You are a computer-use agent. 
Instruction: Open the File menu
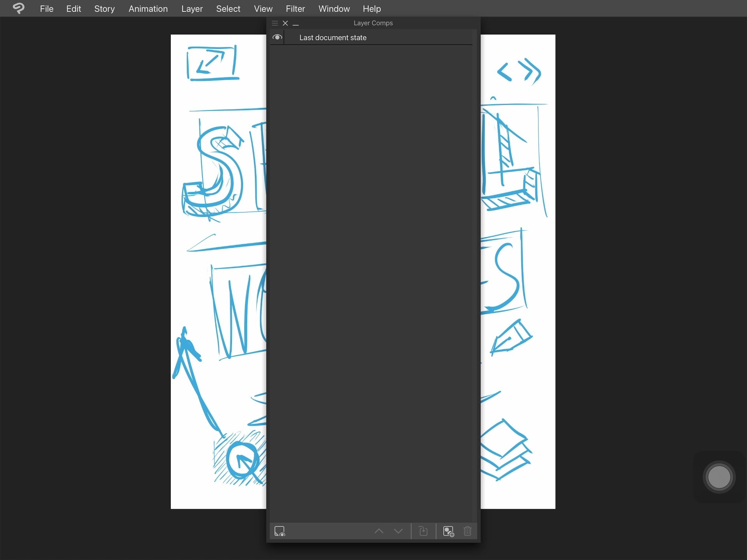coord(46,9)
